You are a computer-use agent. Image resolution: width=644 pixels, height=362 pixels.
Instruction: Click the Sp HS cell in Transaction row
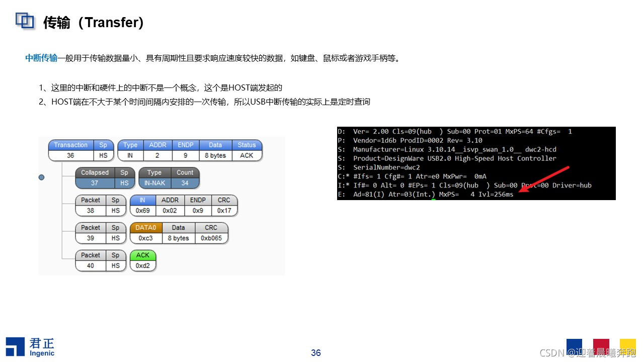point(103,150)
